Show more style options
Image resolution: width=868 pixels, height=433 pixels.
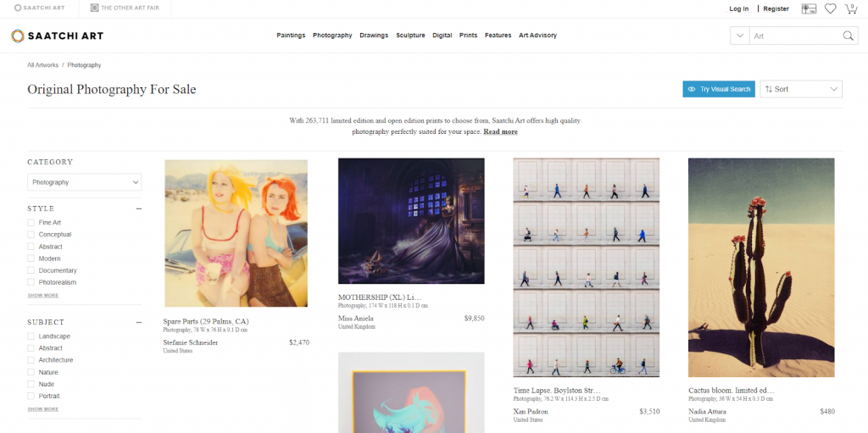(43, 296)
